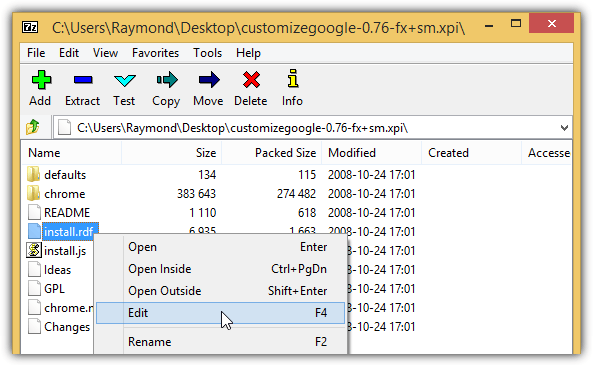The width and height of the screenshot is (593, 365).
Task: Maximize the 7-Zip window
Action: click(515, 24)
